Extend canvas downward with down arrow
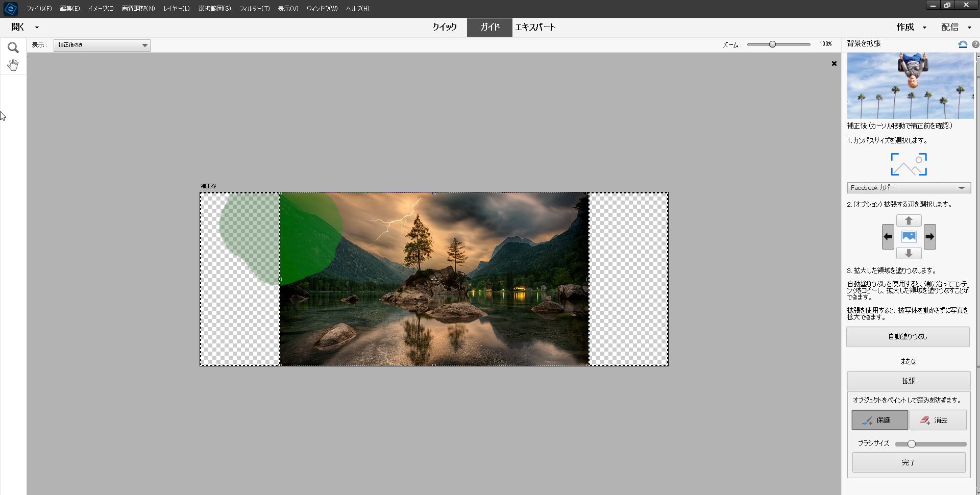Screen dimensions: 980x495 coord(909,253)
